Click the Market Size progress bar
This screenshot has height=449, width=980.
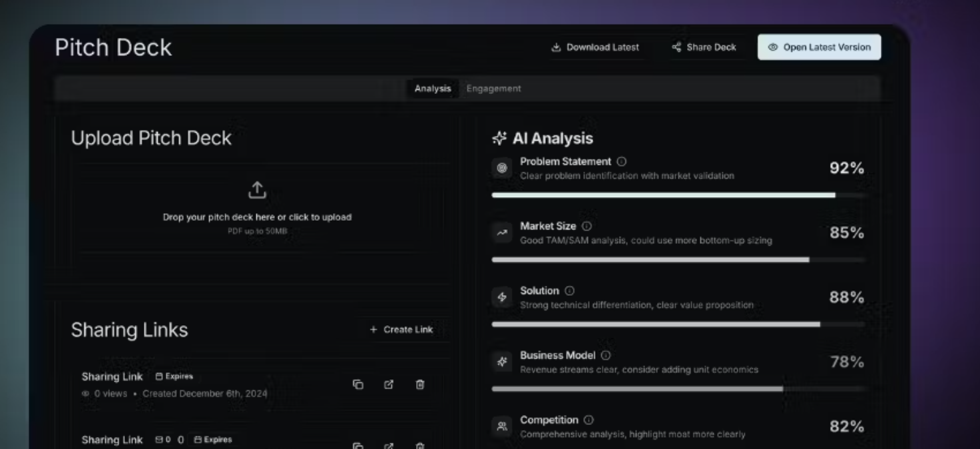678,260
